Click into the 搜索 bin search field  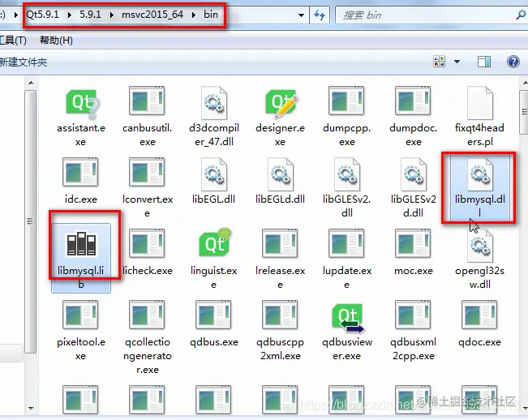[x=426, y=15]
